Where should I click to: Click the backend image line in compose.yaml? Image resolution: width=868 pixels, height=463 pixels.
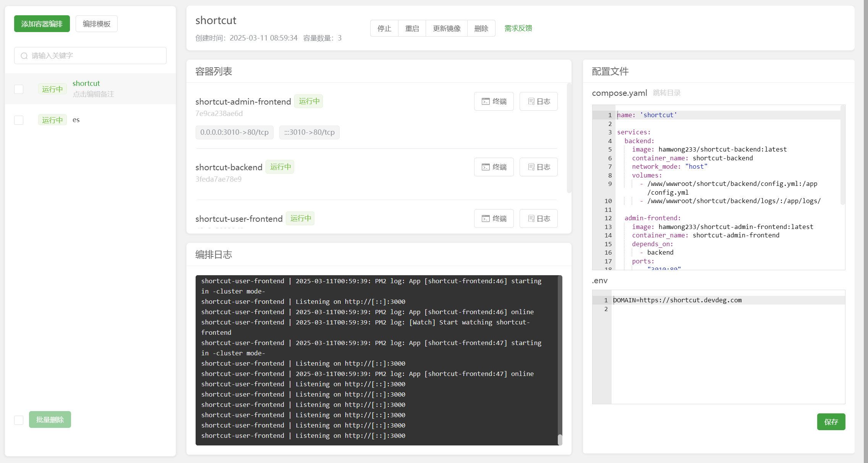[709, 149]
